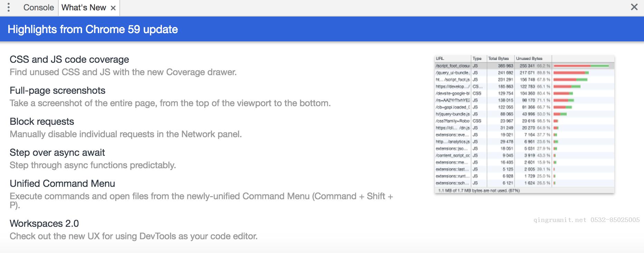Switch to the Console tab

[39, 8]
